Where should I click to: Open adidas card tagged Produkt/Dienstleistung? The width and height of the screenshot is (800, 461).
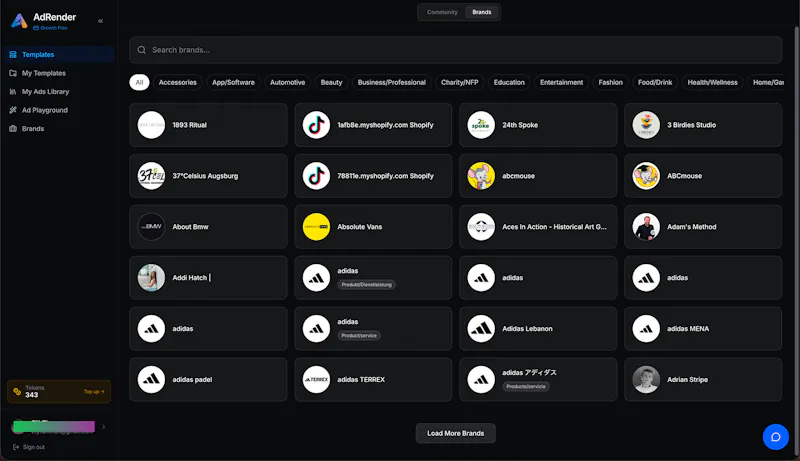(373, 278)
